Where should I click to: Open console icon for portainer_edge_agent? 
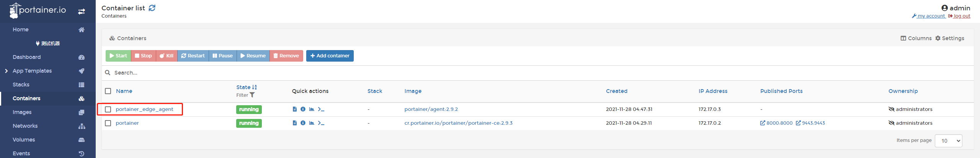[x=321, y=109]
